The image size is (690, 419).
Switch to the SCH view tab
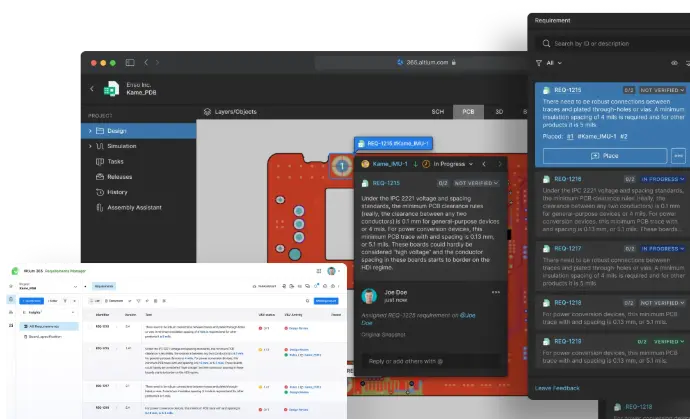click(x=438, y=112)
